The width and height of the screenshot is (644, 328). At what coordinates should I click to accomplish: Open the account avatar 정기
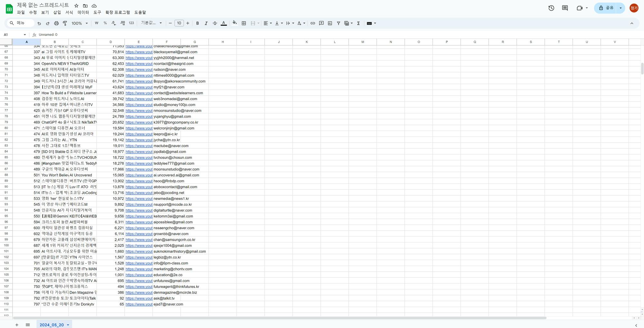[x=634, y=8]
